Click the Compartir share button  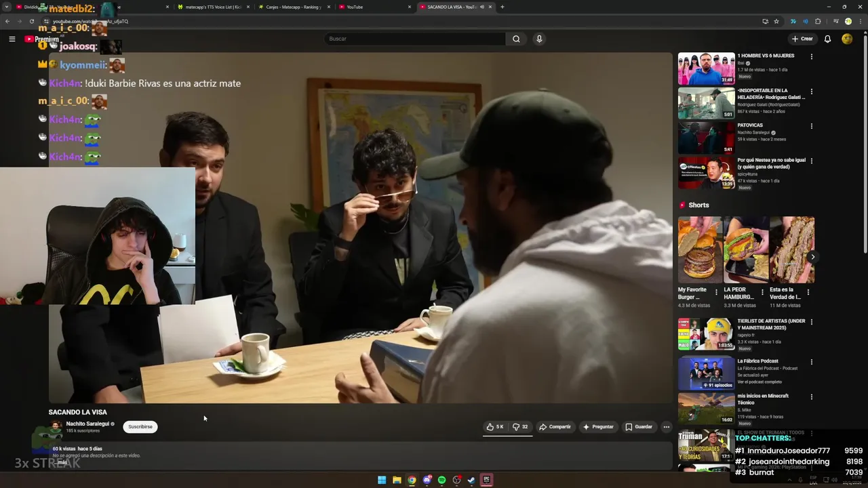(x=555, y=427)
